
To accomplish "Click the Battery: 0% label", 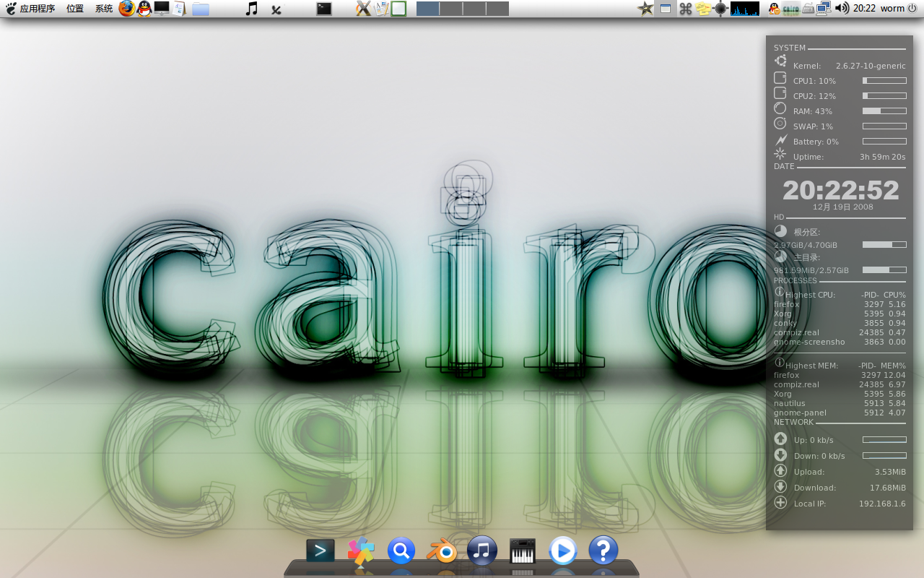I will click(x=816, y=142).
